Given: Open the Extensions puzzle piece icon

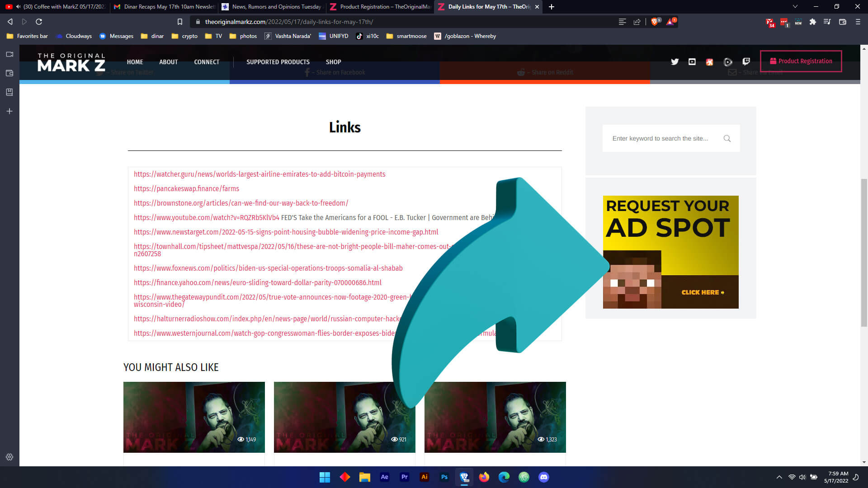Looking at the screenshot, I should pos(812,22).
